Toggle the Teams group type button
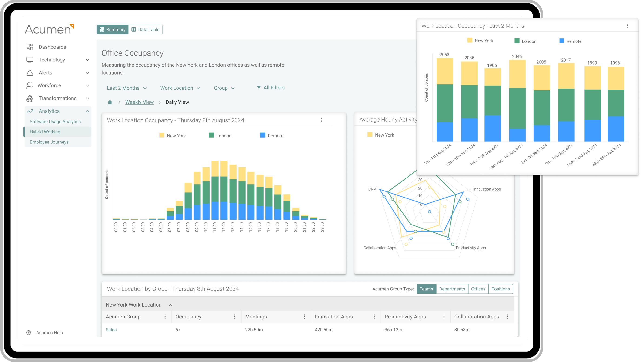The image size is (644, 362). click(x=426, y=288)
